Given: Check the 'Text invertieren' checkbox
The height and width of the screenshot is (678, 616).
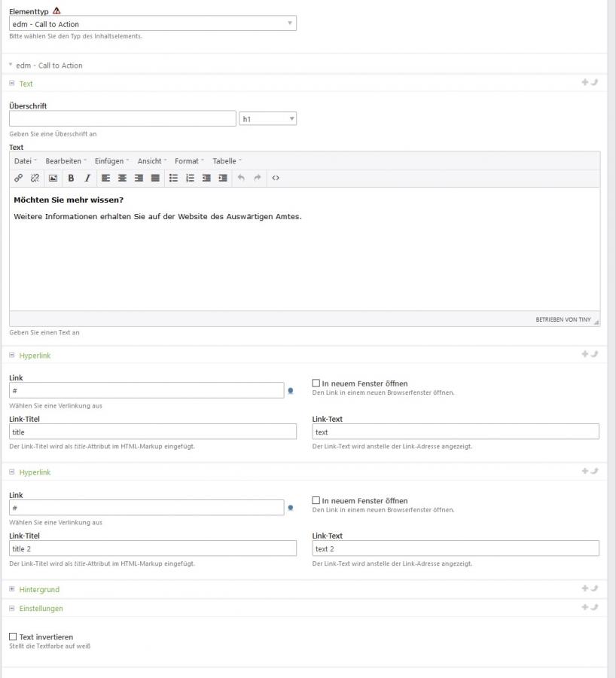Looking at the screenshot, I should [13, 637].
